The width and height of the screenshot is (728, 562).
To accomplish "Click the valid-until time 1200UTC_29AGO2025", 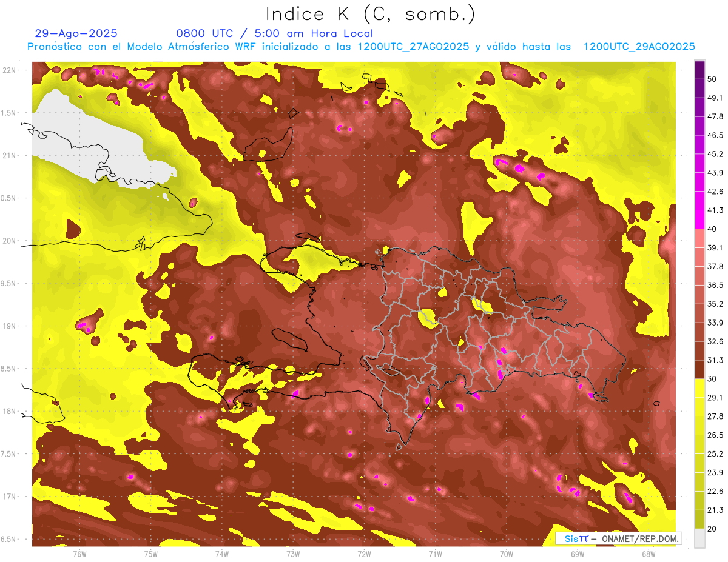I will [639, 47].
